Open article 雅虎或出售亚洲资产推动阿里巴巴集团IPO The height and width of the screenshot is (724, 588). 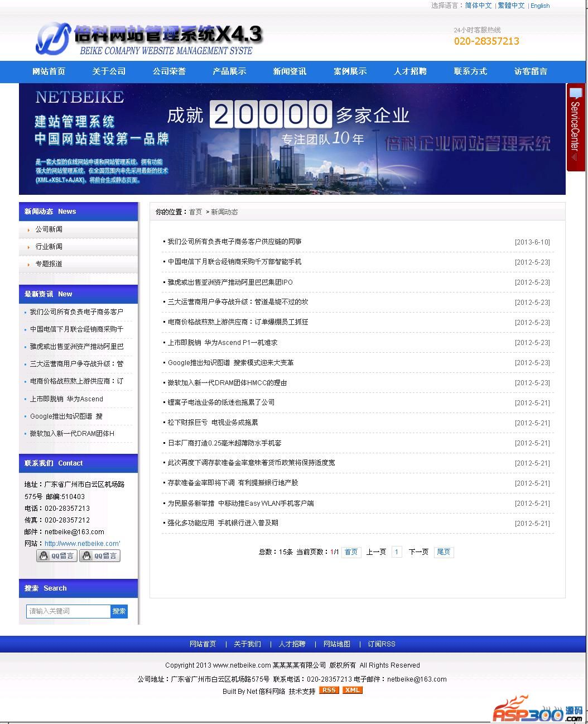pos(230,282)
